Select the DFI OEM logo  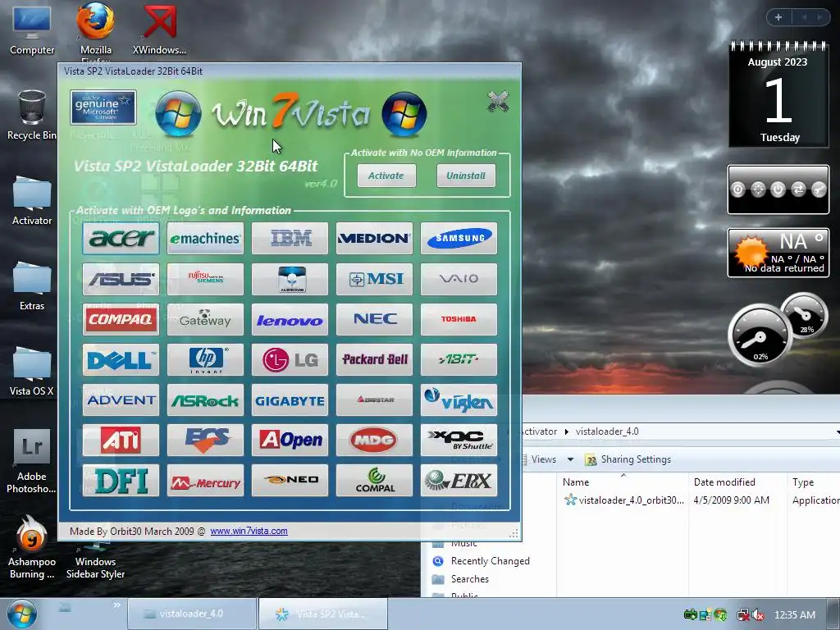click(x=121, y=481)
